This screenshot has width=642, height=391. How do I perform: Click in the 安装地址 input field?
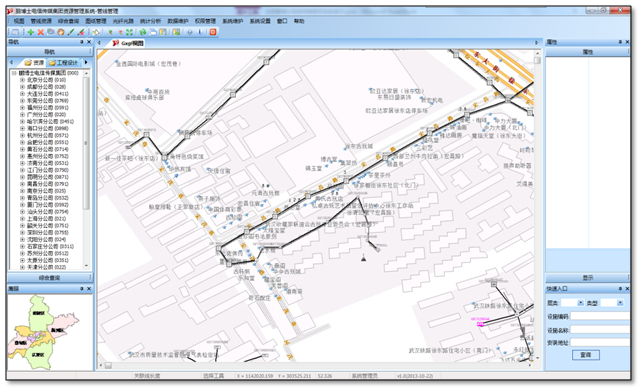(x=600, y=343)
